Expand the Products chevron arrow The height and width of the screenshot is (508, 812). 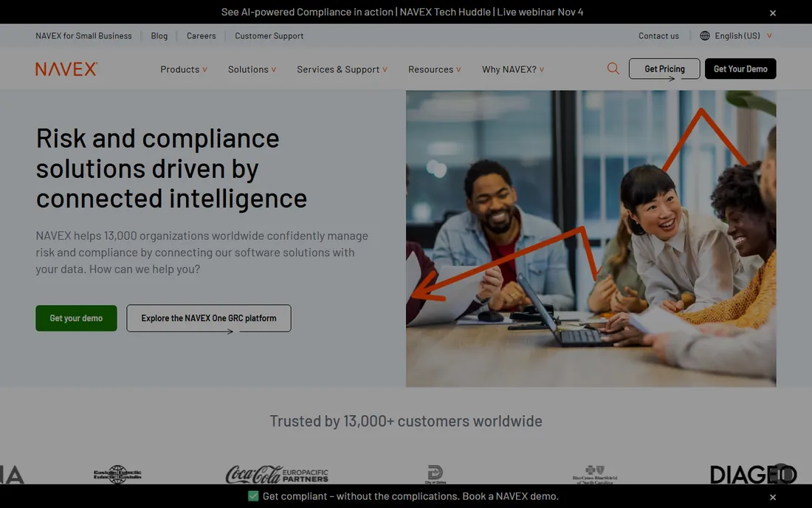pos(204,69)
